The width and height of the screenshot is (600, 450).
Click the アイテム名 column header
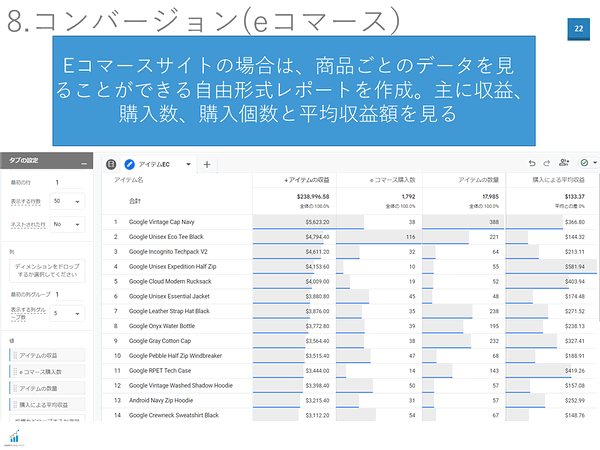click(129, 180)
